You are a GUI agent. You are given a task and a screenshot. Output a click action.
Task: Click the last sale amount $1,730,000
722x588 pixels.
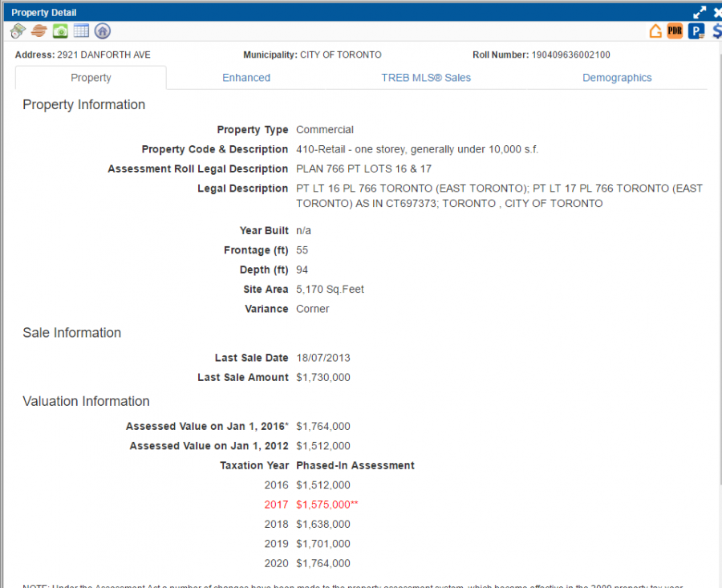tap(322, 378)
